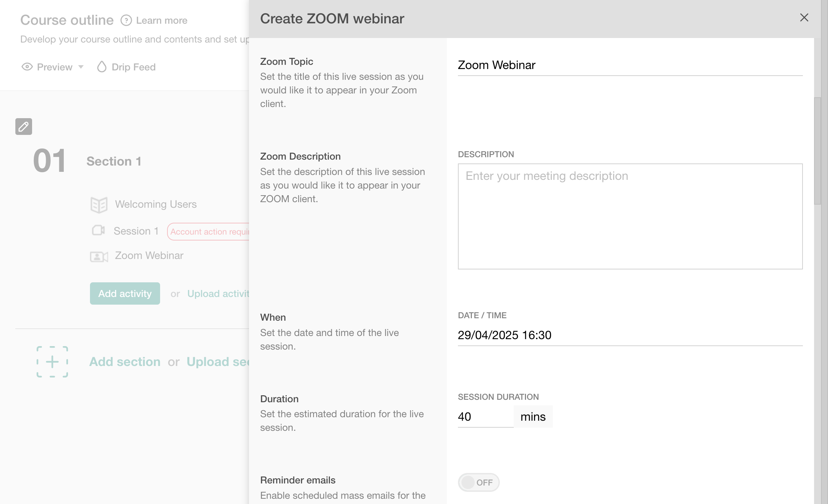Viewport: 828px width, 504px height.
Task: Click the Learn more question mark icon
Action: (x=126, y=21)
